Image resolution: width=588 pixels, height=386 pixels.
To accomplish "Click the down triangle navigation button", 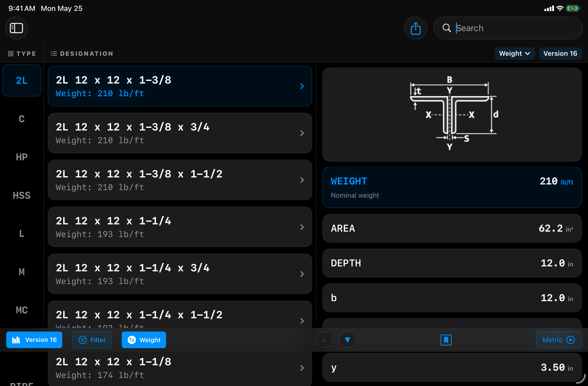I will 347,340.
